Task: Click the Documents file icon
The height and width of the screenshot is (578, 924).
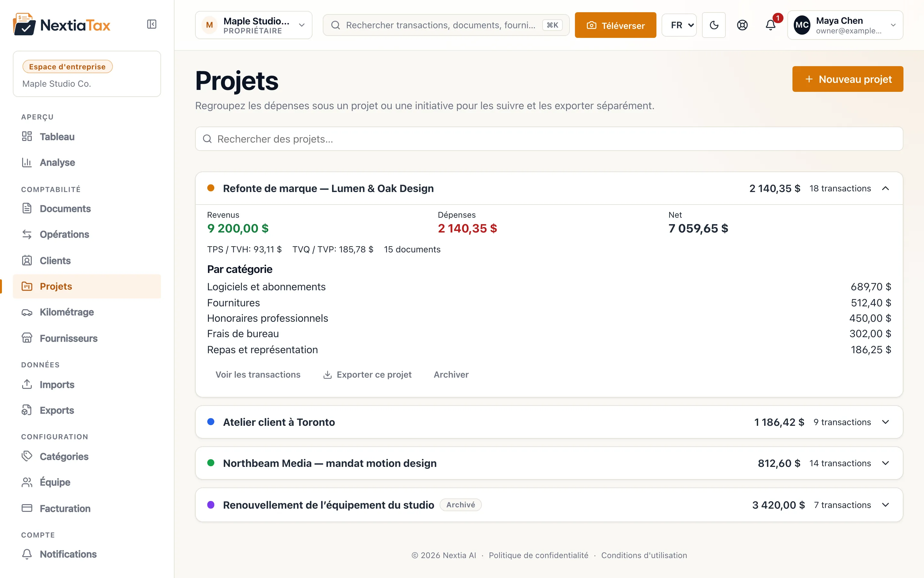Action: [x=27, y=208]
